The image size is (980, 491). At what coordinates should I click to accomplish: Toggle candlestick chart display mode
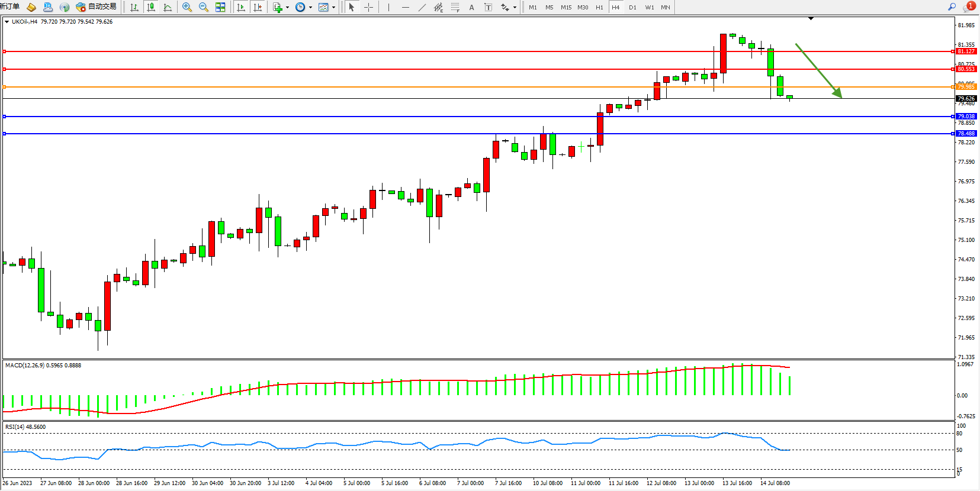coord(151,7)
